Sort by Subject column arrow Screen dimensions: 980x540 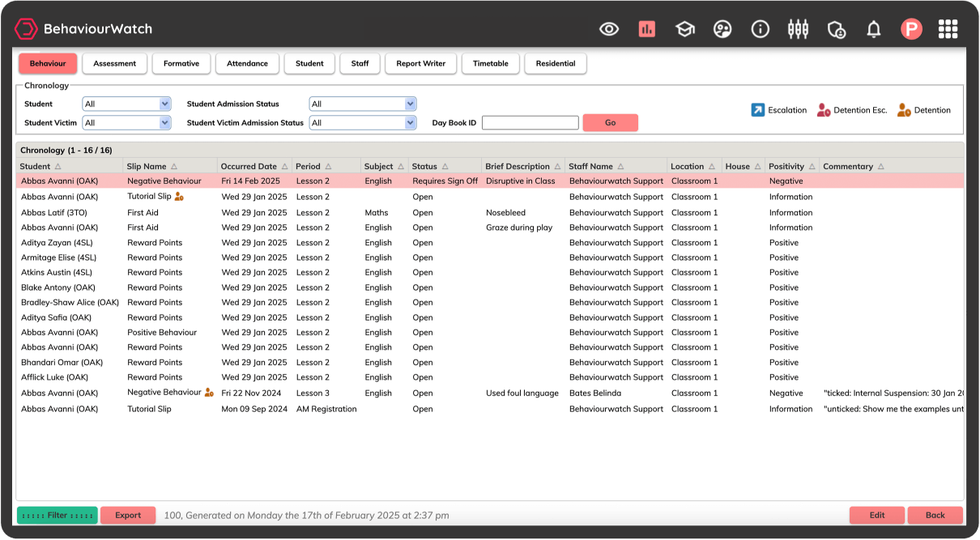(402, 167)
